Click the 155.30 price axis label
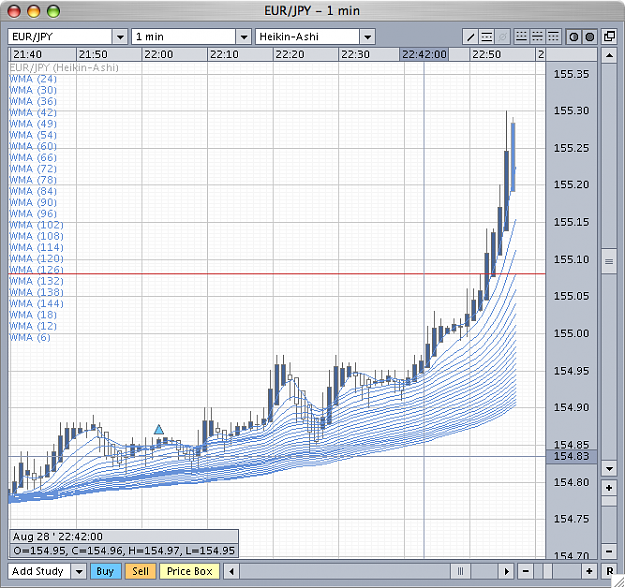 [x=571, y=111]
